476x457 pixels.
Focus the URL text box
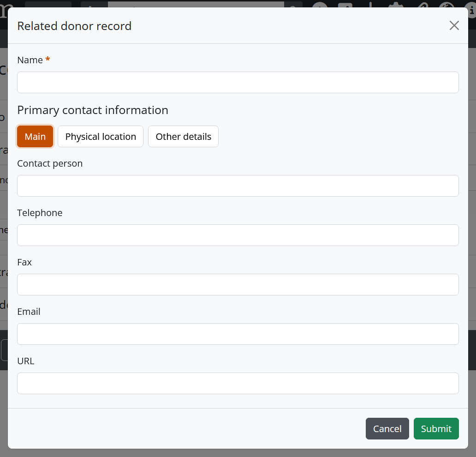coord(238,384)
